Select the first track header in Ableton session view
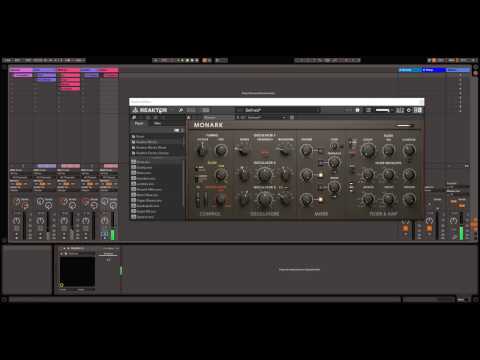This screenshot has height=360, width=480. [x=21, y=70]
